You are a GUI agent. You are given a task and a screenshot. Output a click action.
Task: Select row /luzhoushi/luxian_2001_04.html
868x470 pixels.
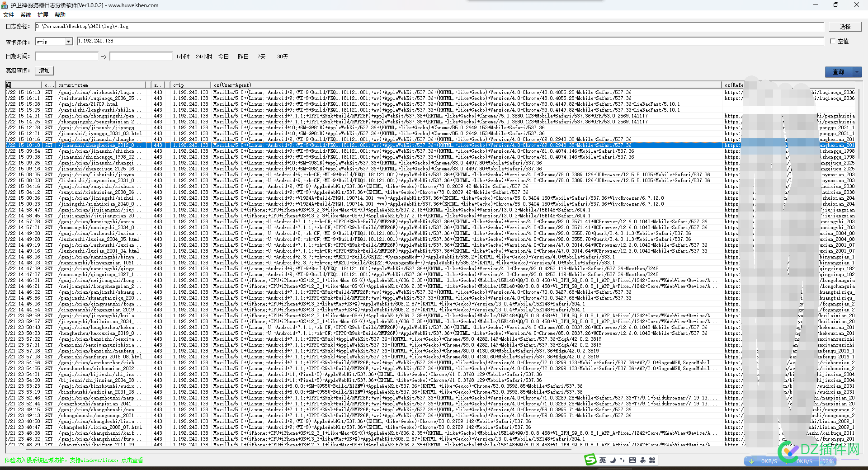point(430,251)
